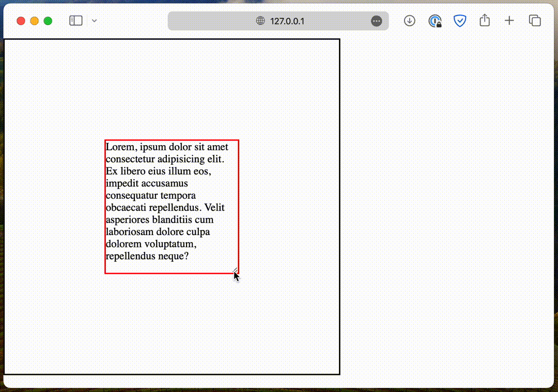Open the 1Password extension icon
Image resolution: width=558 pixels, height=392 pixels.
(x=435, y=21)
